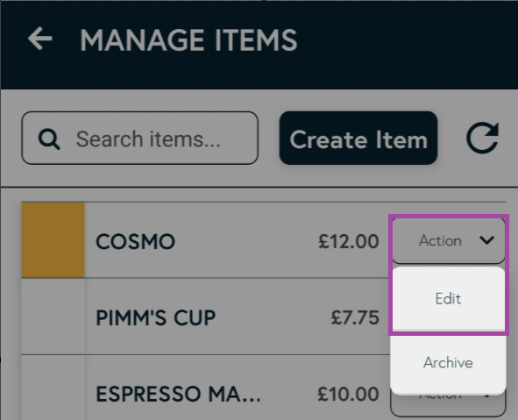Click the MANAGE ITEMS page title
The image size is (518, 420).
(188, 39)
